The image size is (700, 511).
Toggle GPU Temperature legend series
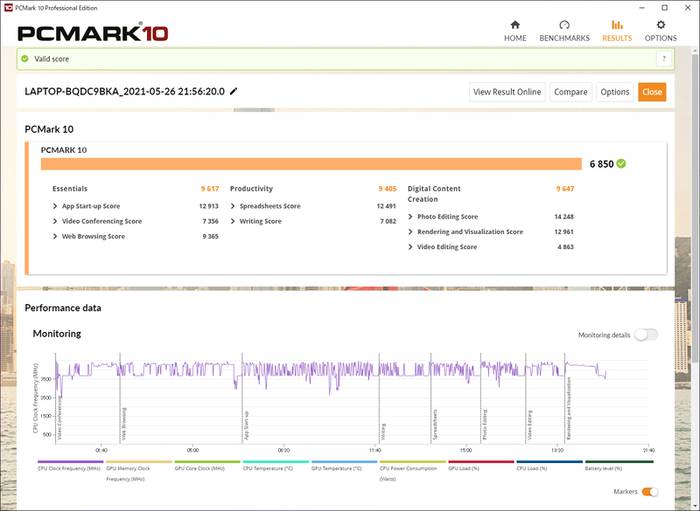pos(344,467)
